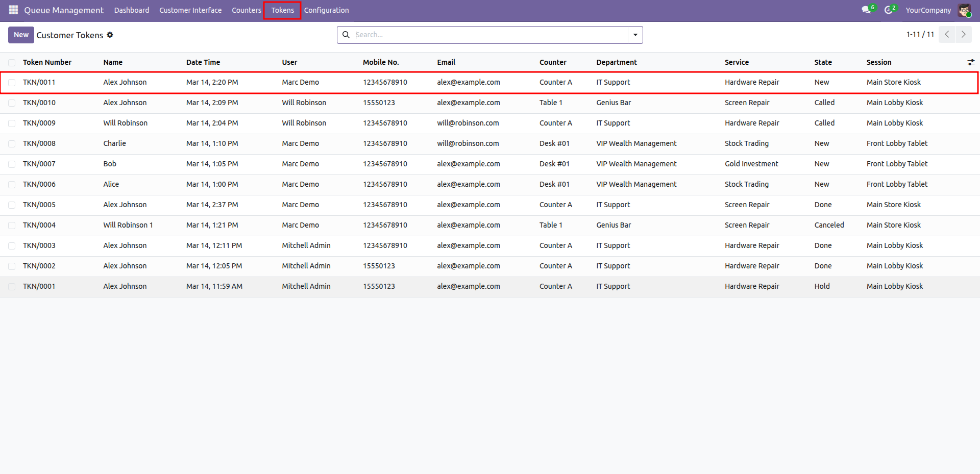Check the TKN/0001 row checkbox
Image resolution: width=980 pixels, height=474 pixels.
12,286
